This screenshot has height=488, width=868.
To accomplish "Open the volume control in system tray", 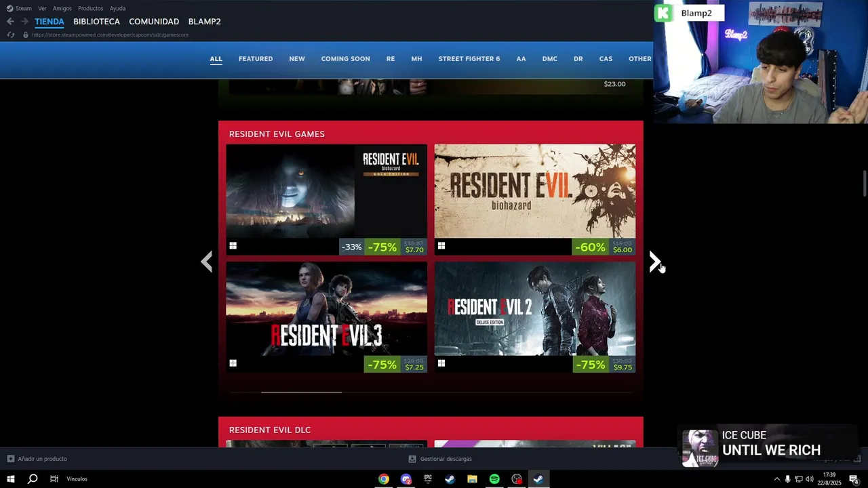I will 810,479.
